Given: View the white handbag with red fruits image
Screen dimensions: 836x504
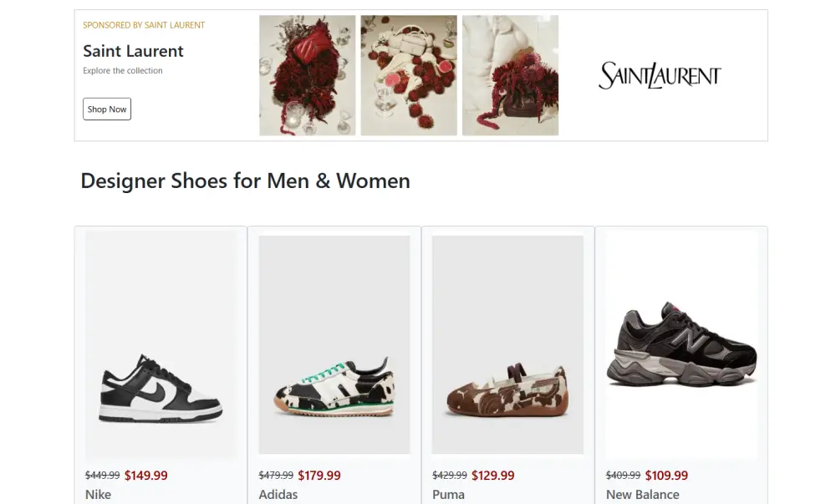Looking at the screenshot, I should [x=409, y=75].
